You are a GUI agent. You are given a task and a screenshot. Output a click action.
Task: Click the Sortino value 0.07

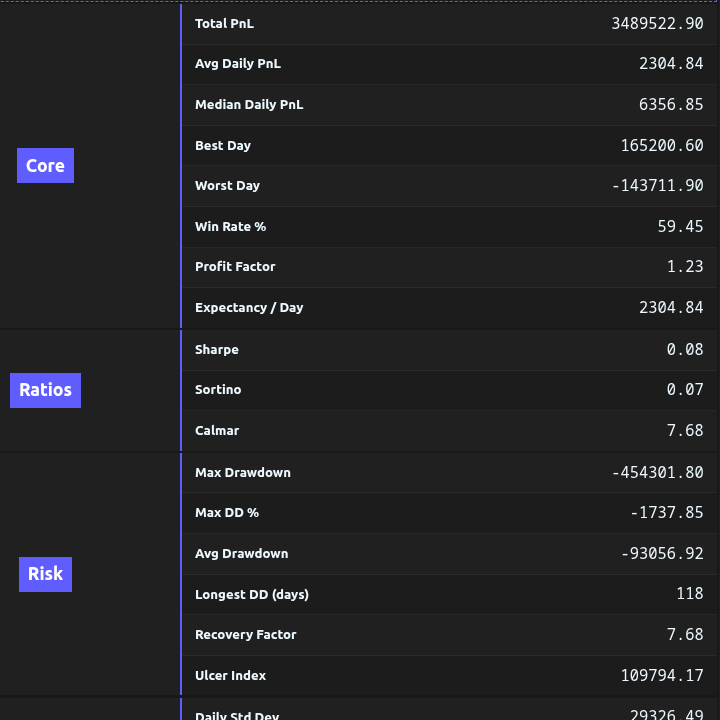[685, 390]
